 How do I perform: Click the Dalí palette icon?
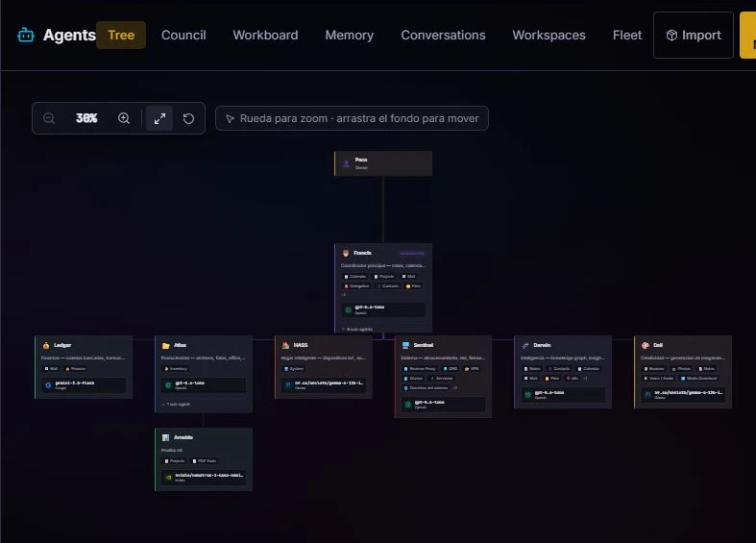coord(646,345)
